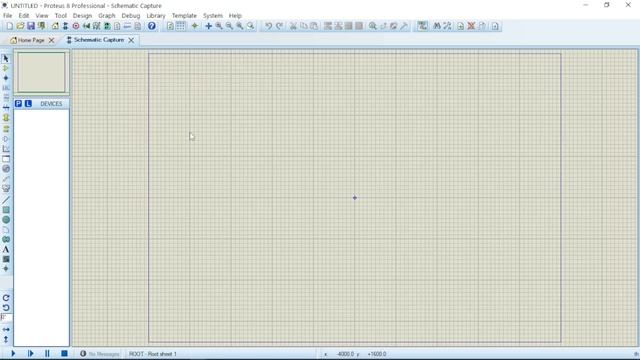Stop the simulation
640x360 pixels.
pos(64,353)
